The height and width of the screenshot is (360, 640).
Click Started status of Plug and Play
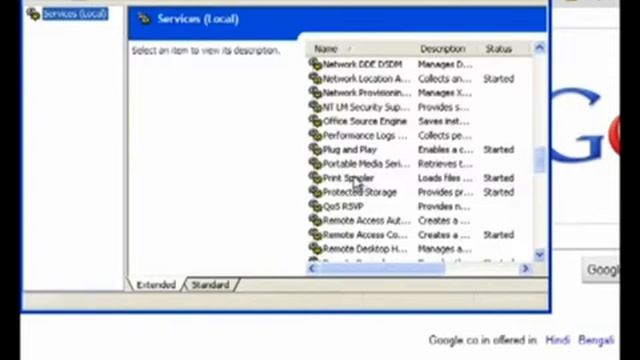click(498, 150)
